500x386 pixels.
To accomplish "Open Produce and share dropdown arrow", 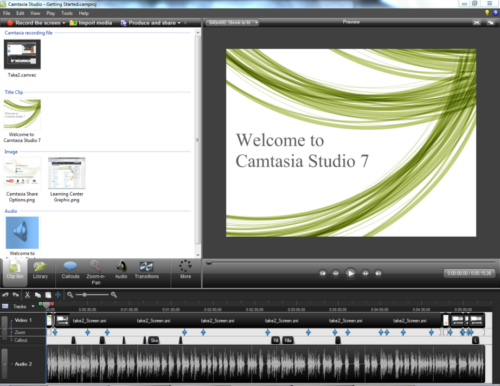I will click(179, 23).
